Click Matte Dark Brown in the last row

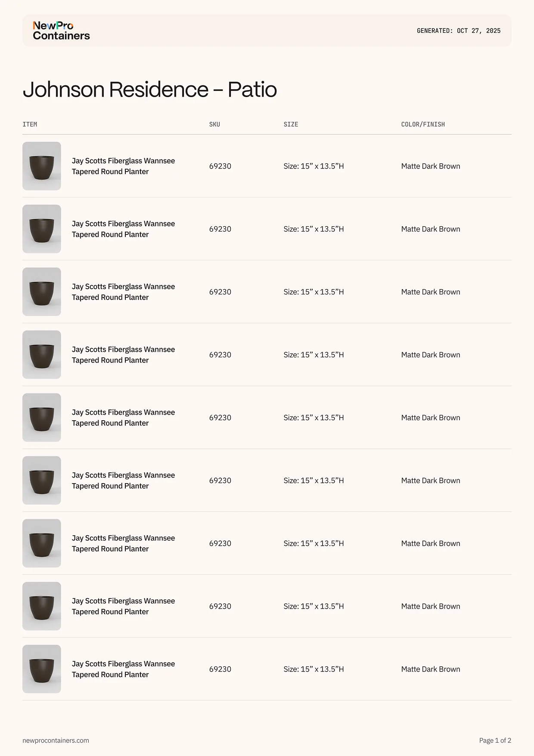(431, 669)
